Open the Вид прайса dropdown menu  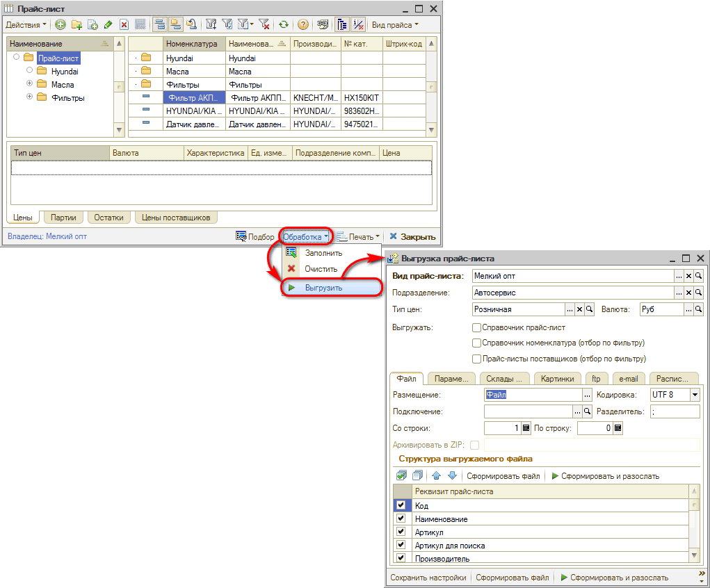[x=395, y=24]
